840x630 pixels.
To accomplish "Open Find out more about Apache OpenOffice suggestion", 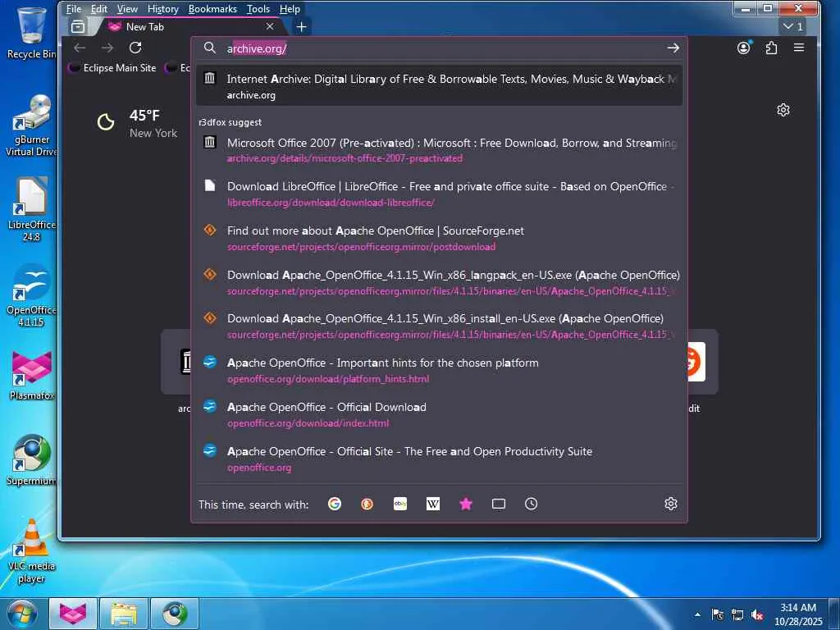I will pyautogui.click(x=440, y=239).
